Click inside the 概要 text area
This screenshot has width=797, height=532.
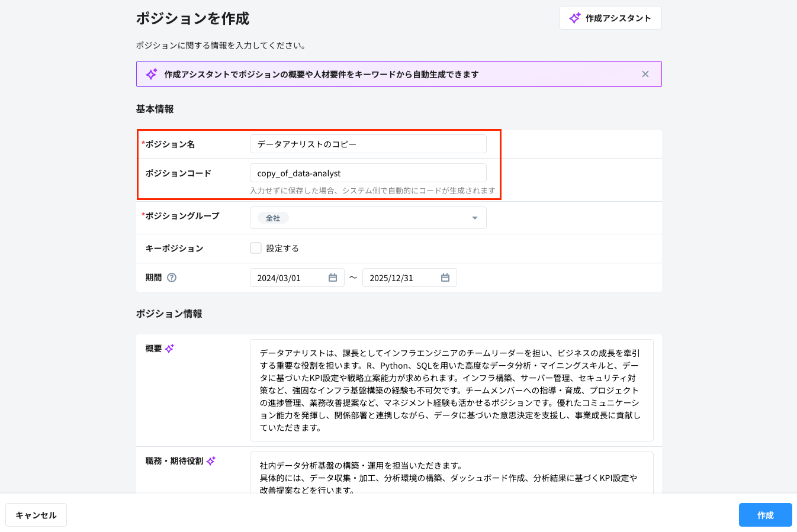(x=452, y=391)
